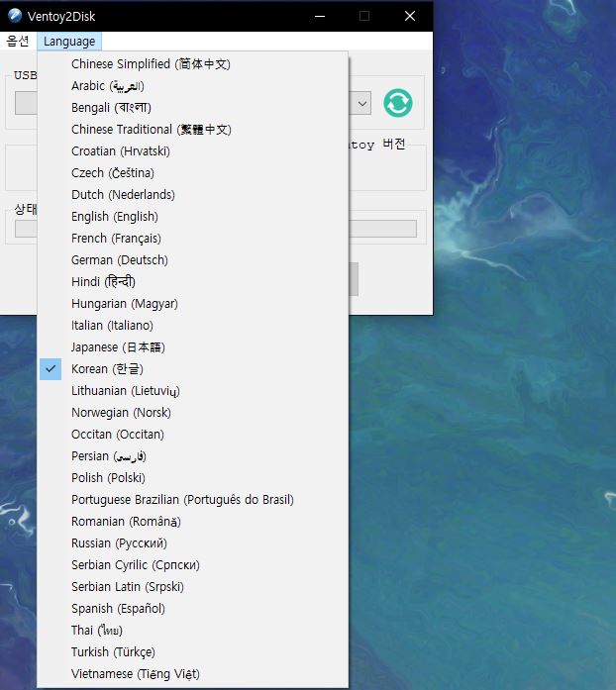Screen dimensions: 616x690
Task: Select Hungarian (Magyar) language
Action: (193, 304)
